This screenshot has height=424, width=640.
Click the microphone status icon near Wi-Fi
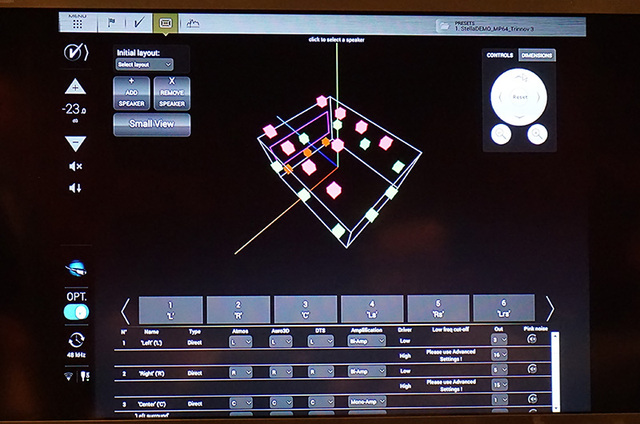84,376
